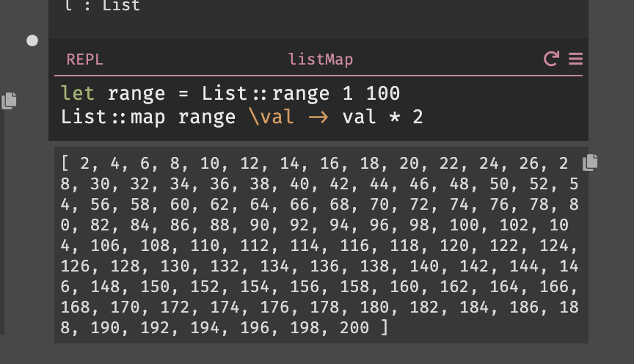Click the REPL label in the header

84,59
